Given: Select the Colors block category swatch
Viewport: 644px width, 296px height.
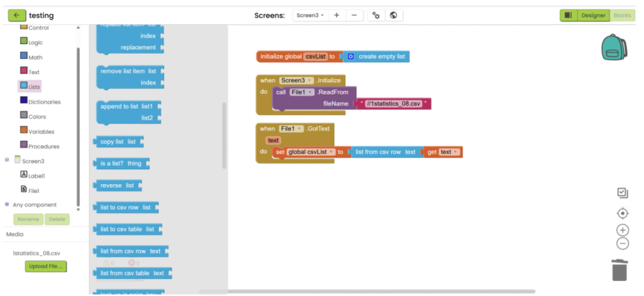Looking at the screenshot, I should [24, 116].
